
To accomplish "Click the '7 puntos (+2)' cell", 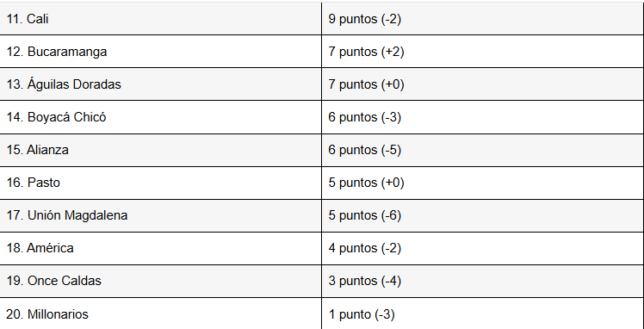I will tap(483, 52).
